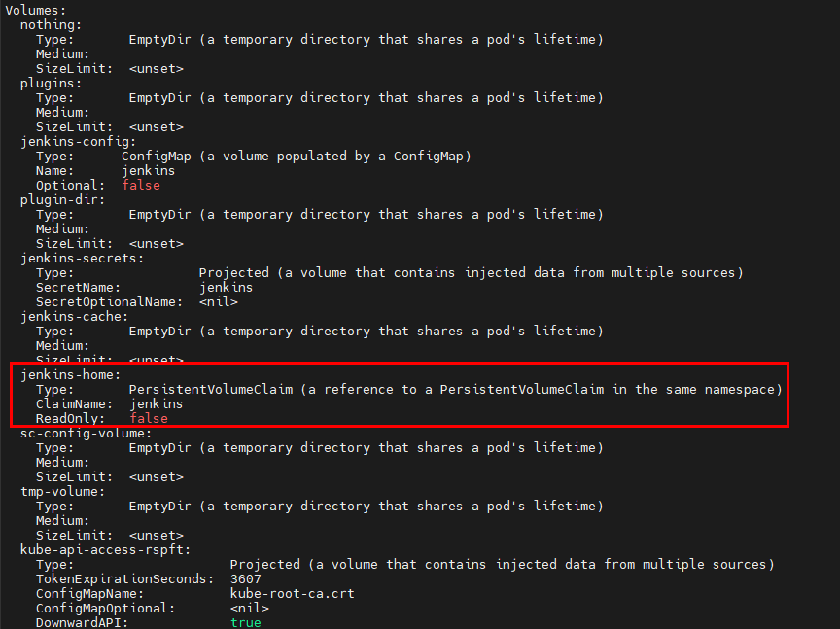Select the green "true" DownwardAPI value
840x629 pixels.
pos(245,622)
